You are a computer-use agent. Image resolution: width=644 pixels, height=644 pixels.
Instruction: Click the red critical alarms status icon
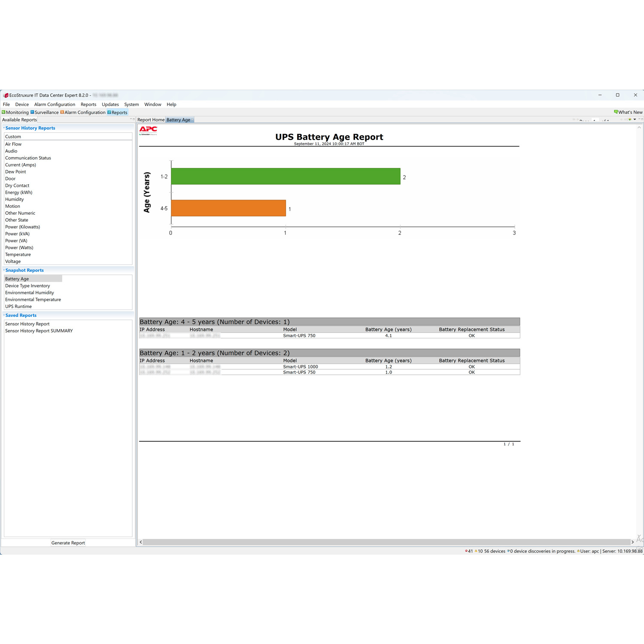pos(466,551)
